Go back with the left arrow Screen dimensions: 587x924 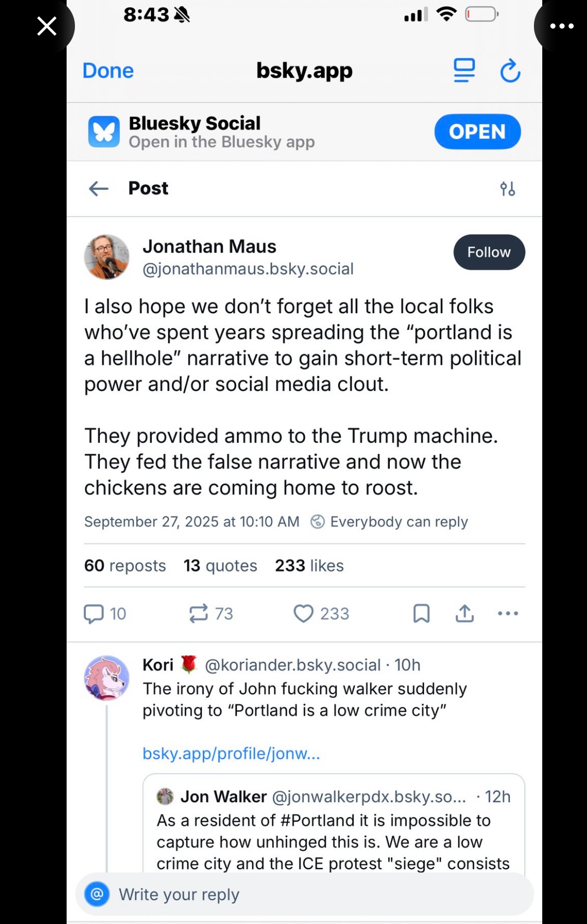[x=98, y=188]
